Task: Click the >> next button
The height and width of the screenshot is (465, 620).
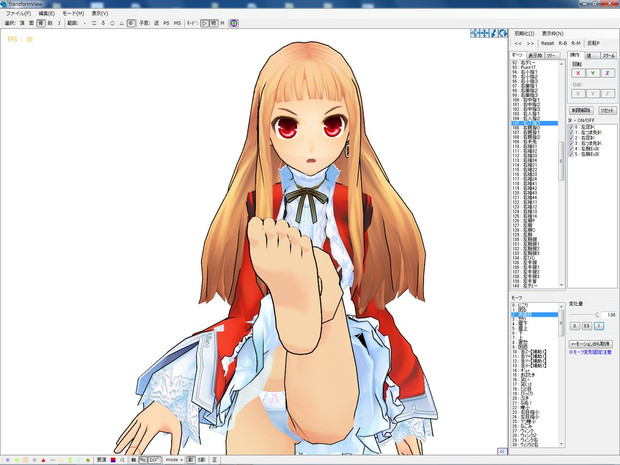Action: pyautogui.click(x=530, y=43)
